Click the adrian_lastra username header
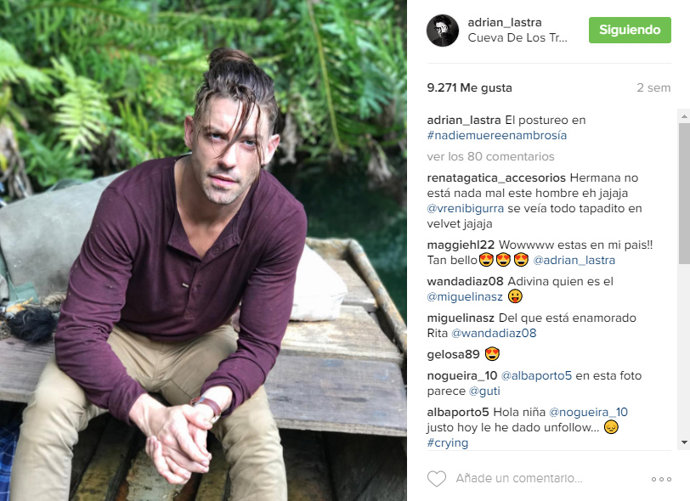This screenshot has height=501, width=690. click(504, 22)
